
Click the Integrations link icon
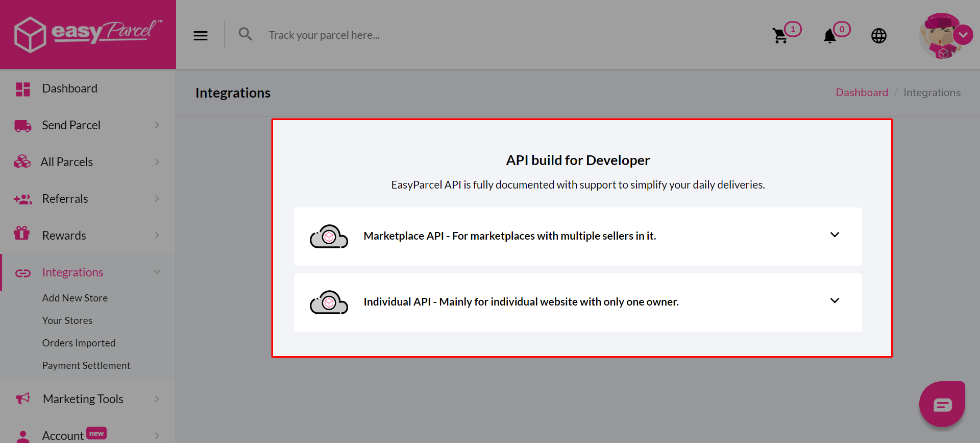(x=23, y=273)
